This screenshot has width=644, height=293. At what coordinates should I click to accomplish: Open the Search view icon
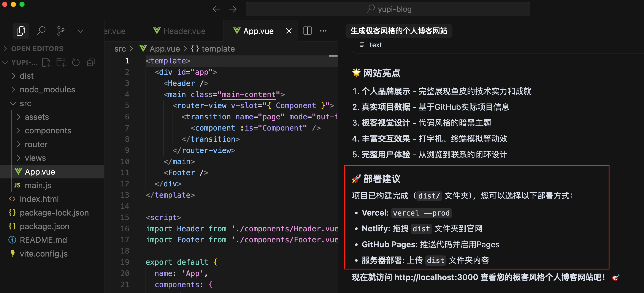point(41,31)
